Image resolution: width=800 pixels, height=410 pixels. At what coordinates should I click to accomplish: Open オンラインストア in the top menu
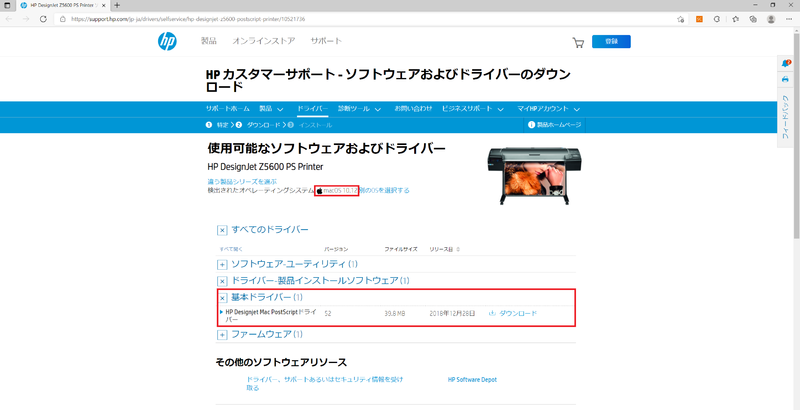click(263, 42)
